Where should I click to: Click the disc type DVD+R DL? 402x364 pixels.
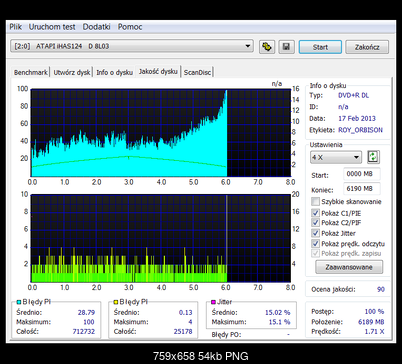point(353,95)
